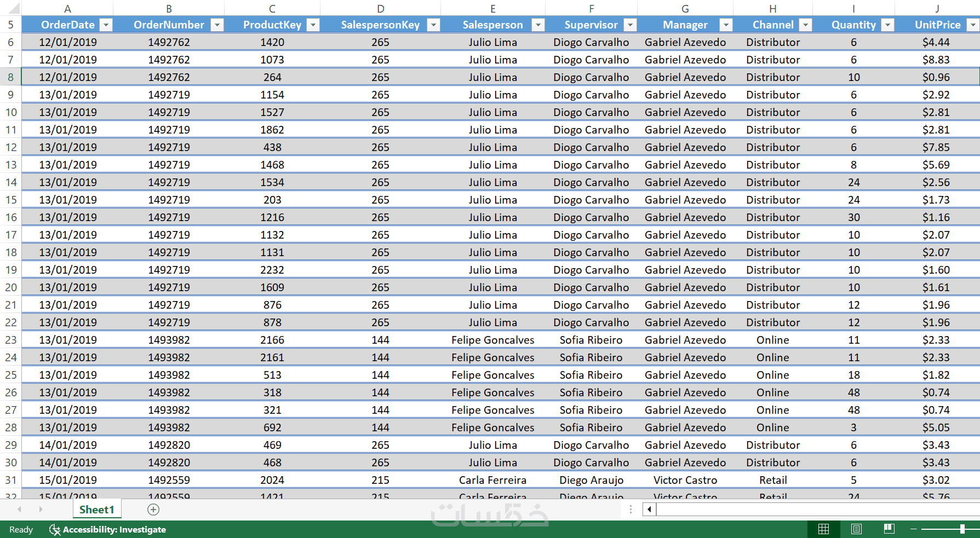Select product key cell 2166
980x538 pixels.
click(272, 340)
